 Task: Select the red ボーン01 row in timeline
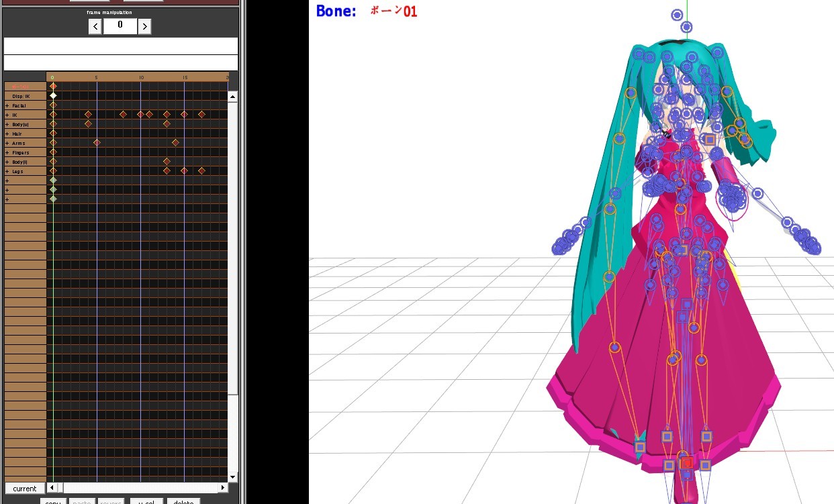coord(26,87)
